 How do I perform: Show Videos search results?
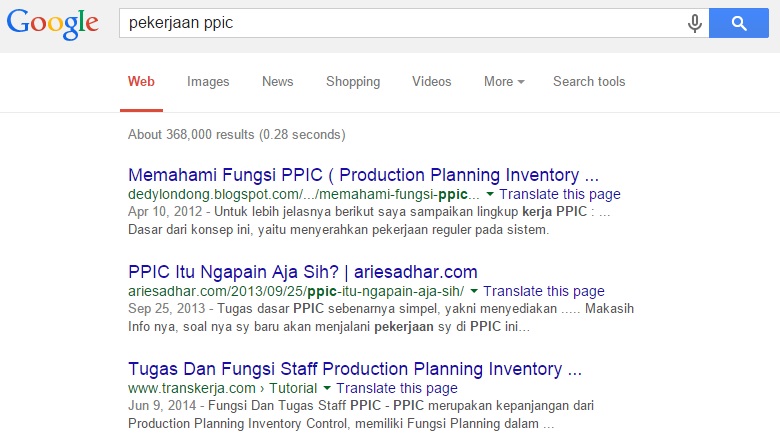pyautogui.click(x=431, y=82)
